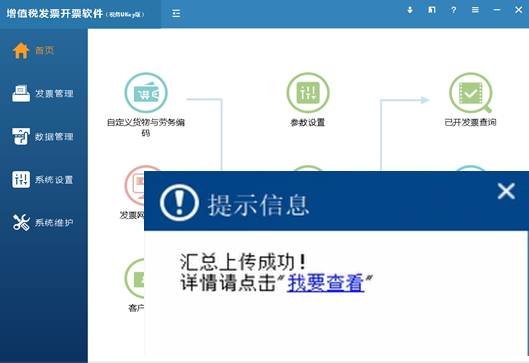
Task: Open 系统设置 sidebar section
Action: point(43,179)
